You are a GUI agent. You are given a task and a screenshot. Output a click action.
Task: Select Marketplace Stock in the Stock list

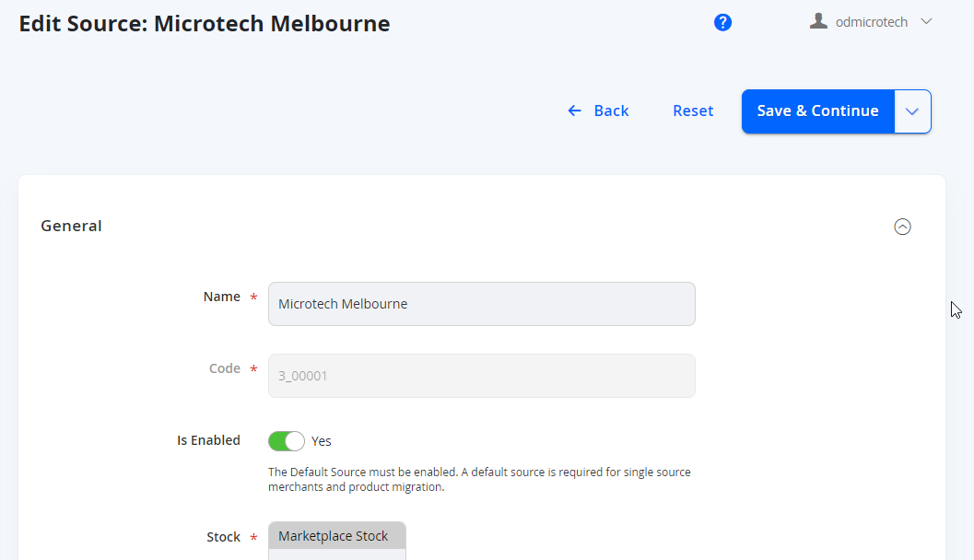(336, 536)
